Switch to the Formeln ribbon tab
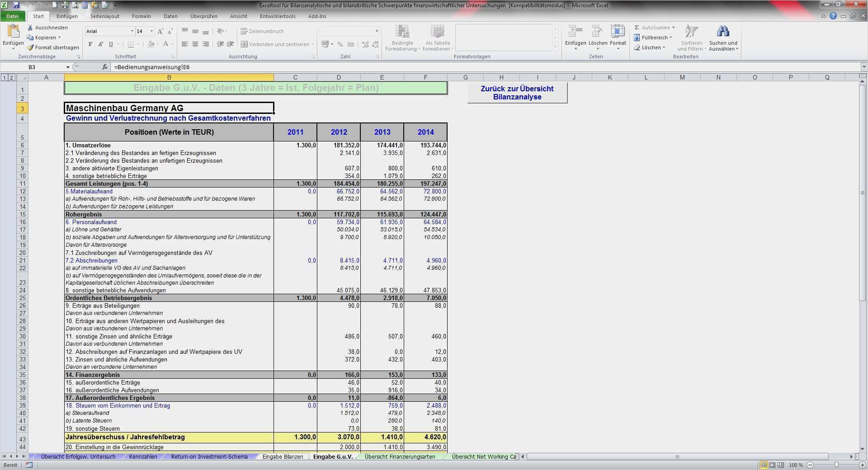The image size is (868, 470). click(141, 16)
